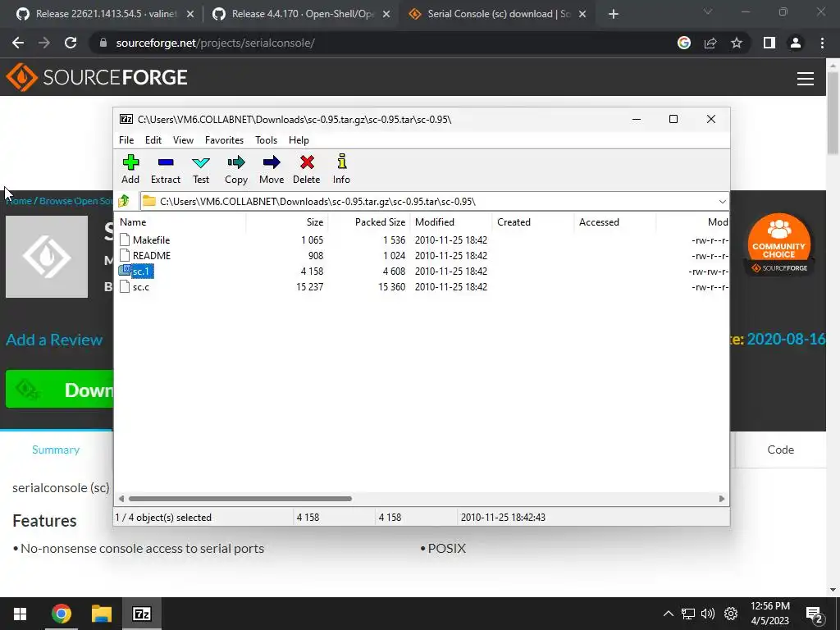The image size is (840, 630).
Task: Reload the page in Chrome
Action: [x=71, y=43]
